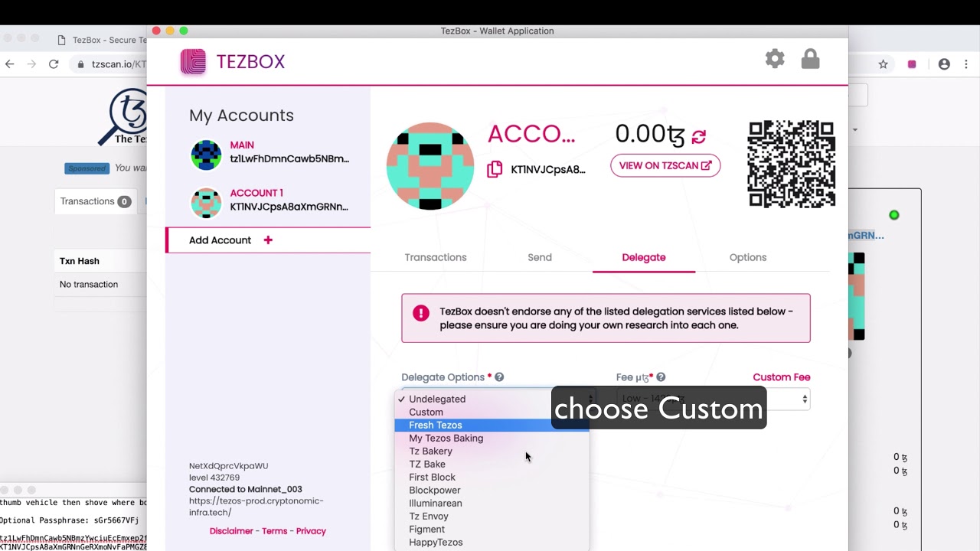Switch to the Options tab
Image resolution: width=980 pixels, height=551 pixels.
[748, 257]
